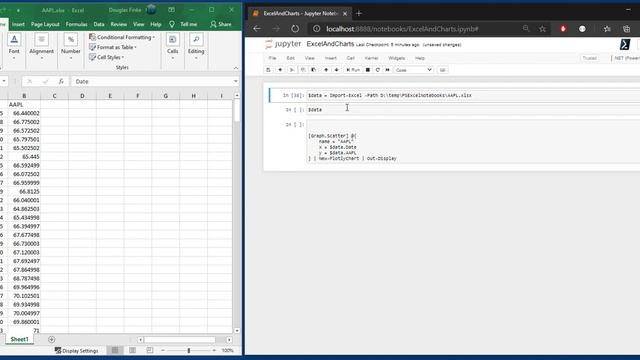Screen dimensions: 640x360
Task: Open the Review tab in Excel
Action: click(119, 24)
